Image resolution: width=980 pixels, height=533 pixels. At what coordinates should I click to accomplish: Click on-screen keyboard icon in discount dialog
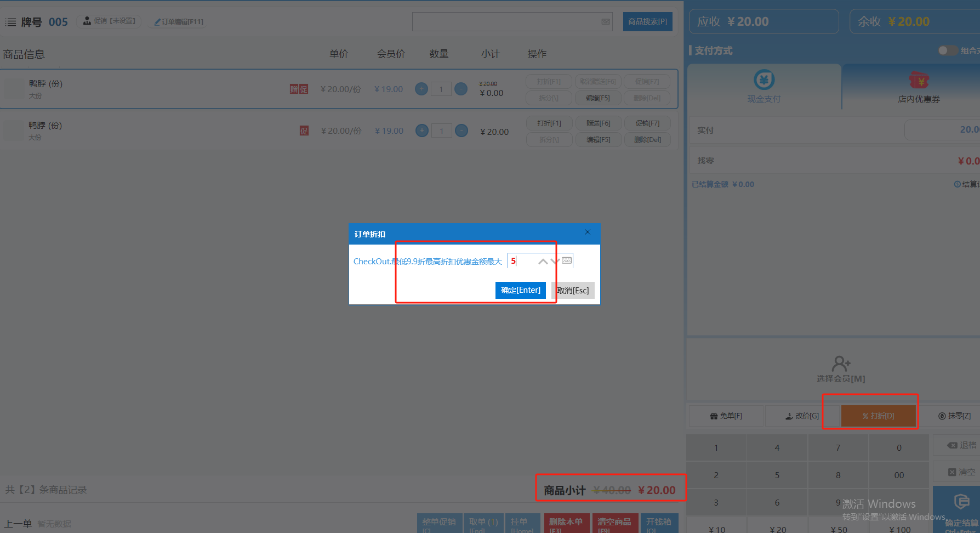pos(567,260)
